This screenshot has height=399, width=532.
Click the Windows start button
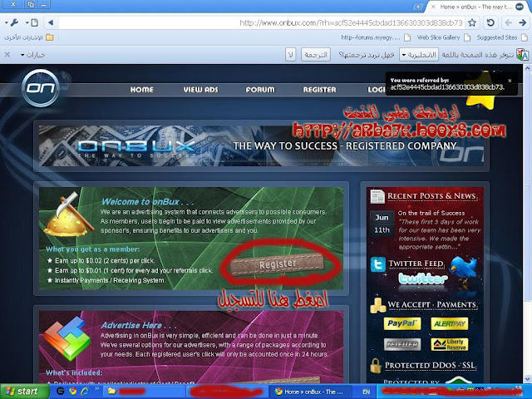click(x=24, y=392)
